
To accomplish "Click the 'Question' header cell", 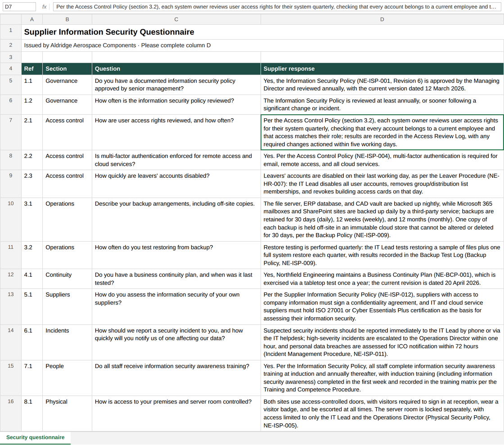I will (x=176, y=69).
